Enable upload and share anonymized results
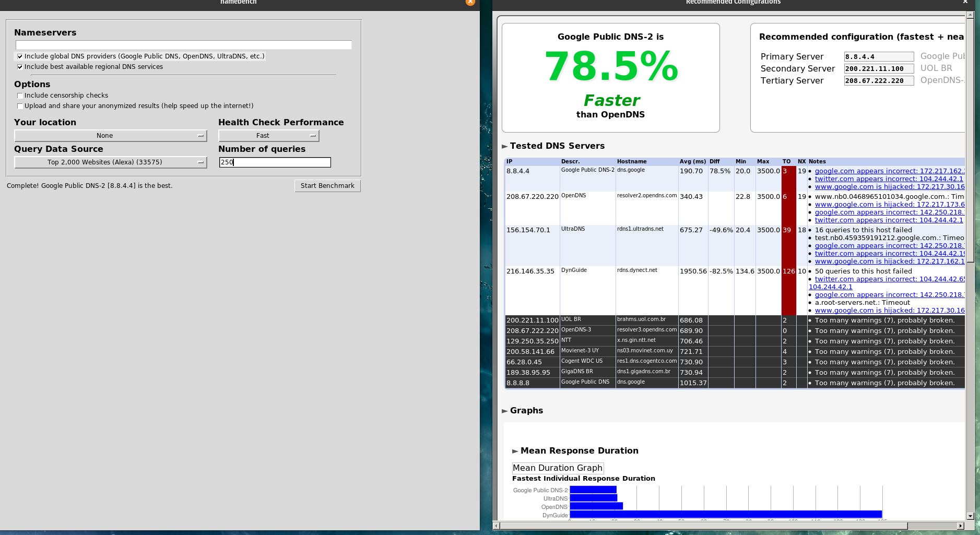Viewport: 980px width, 535px height. coord(20,106)
